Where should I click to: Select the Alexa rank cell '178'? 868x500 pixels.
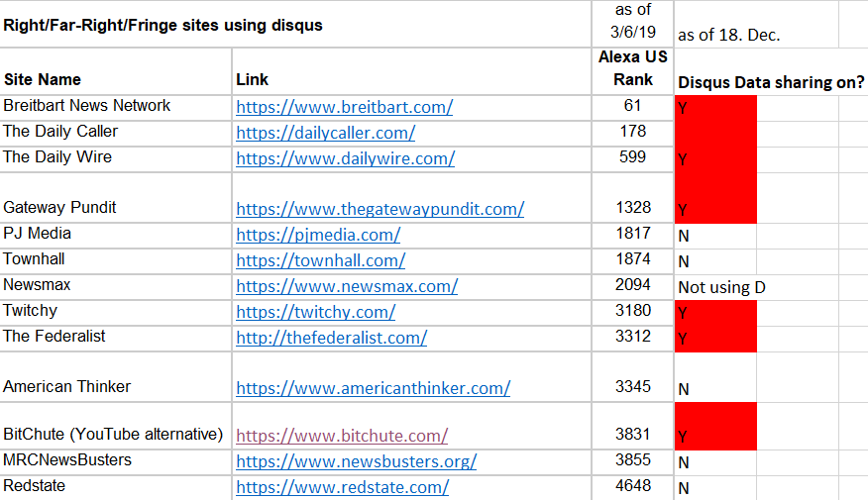pos(633,134)
